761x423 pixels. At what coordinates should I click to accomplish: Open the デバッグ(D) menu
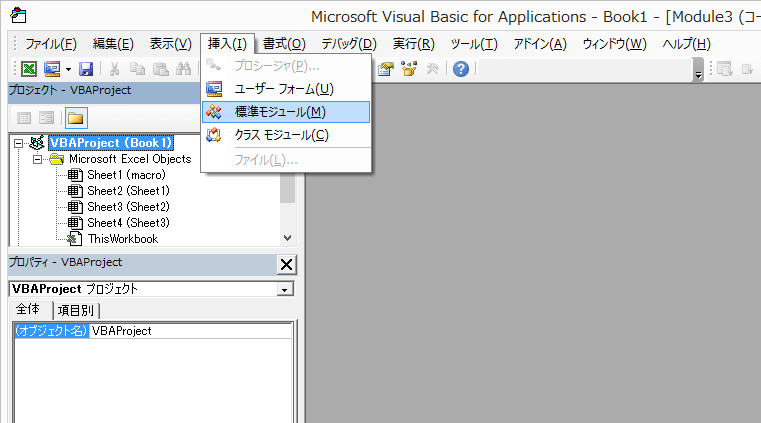348,44
